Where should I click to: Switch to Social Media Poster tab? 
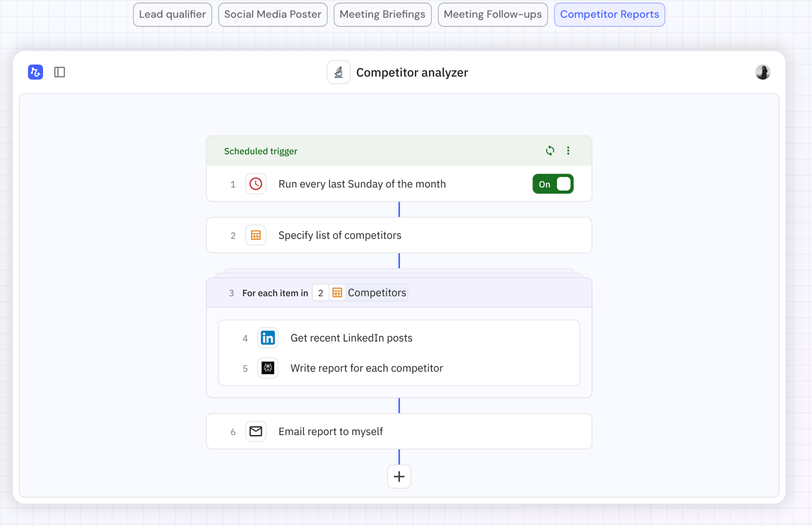point(272,14)
